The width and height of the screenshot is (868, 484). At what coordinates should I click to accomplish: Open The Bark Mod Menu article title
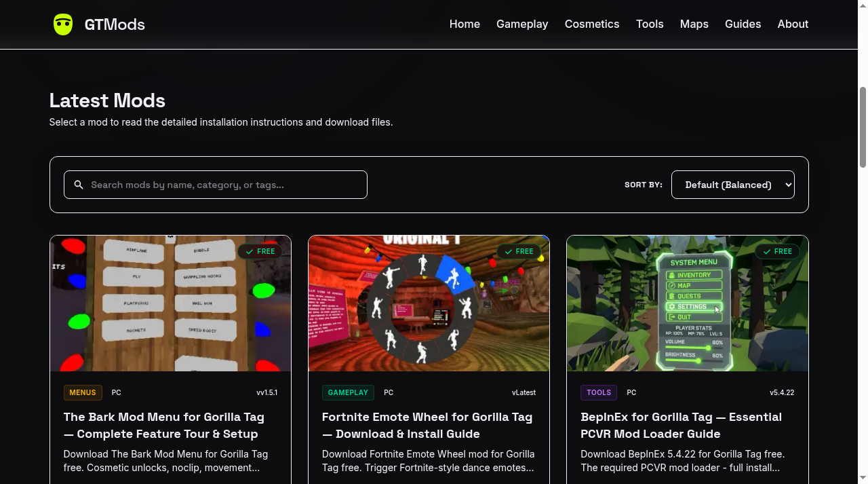pyautogui.click(x=164, y=426)
